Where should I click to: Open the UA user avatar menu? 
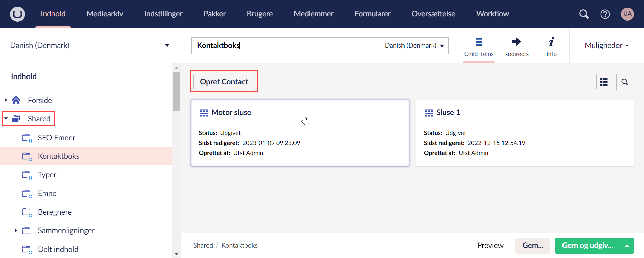627,14
